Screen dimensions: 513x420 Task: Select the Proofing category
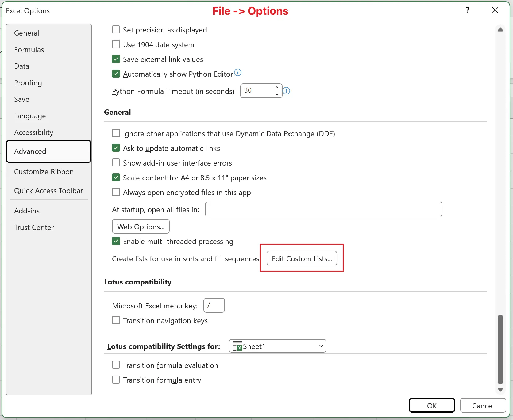point(28,83)
